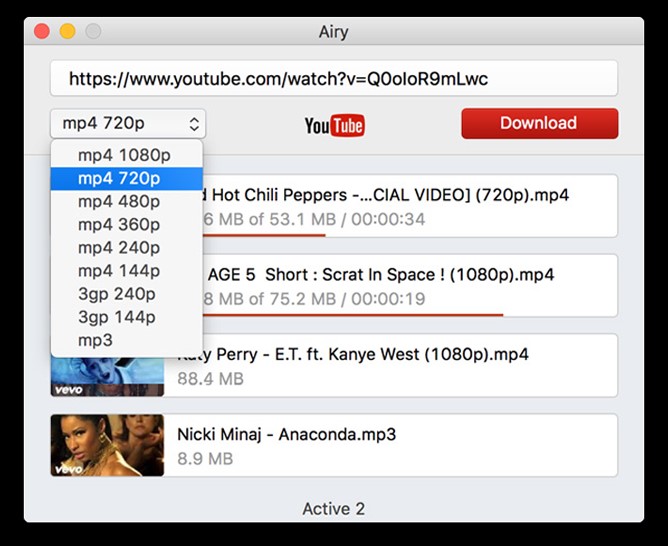Image resolution: width=668 pixels, height=546 pixels.
Task: Select the Katy Perry E.T. download item
Action: click(x=390, y=366)
